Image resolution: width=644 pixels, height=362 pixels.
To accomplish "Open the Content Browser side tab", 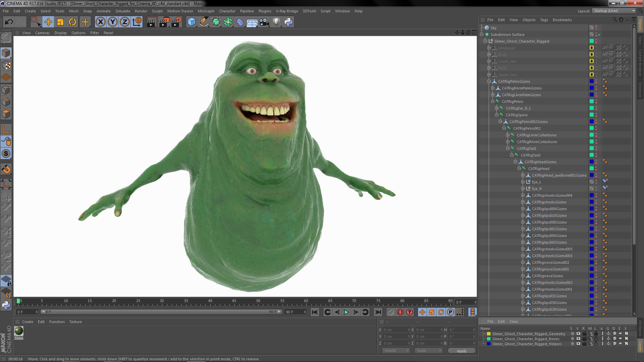I will click(640, 62).
